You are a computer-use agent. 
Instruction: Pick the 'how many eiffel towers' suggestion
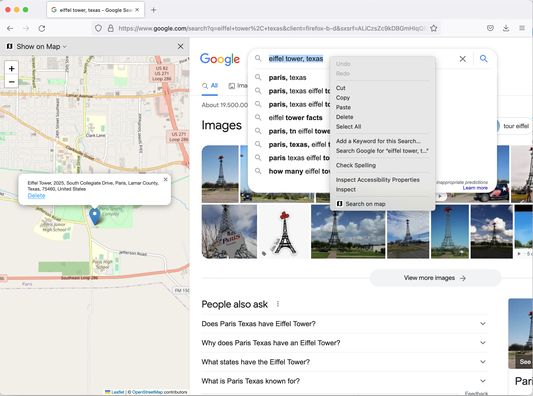point(292,171)
